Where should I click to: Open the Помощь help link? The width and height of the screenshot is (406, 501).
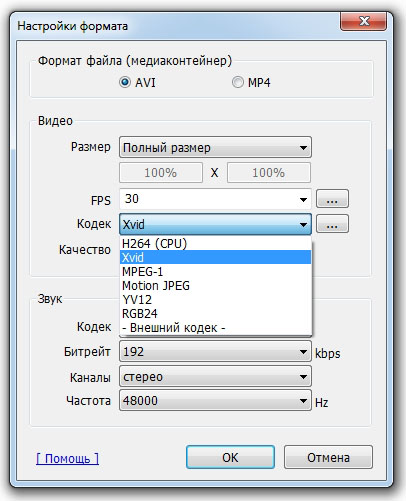point(67,459)
